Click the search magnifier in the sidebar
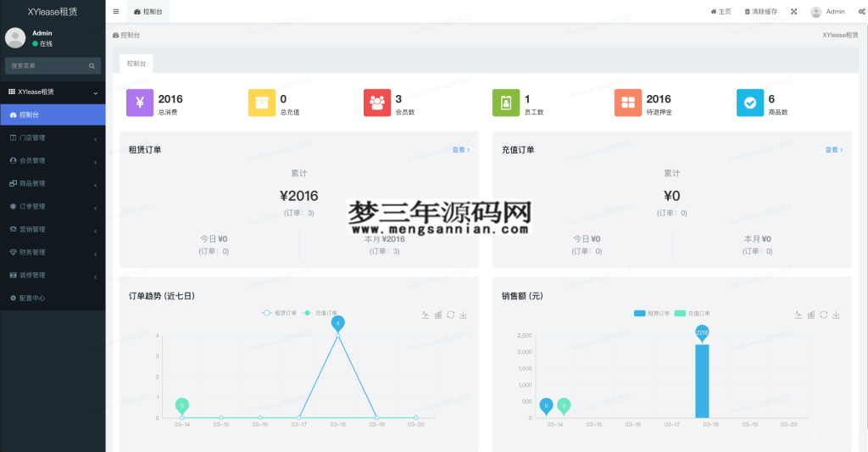Image resolution: width=868 pixels, height=452 pixels. 92,66
